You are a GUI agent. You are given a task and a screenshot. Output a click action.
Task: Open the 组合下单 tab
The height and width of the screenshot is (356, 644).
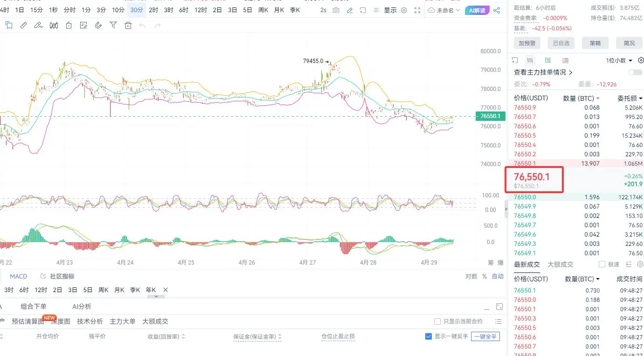tap(34, 307)
